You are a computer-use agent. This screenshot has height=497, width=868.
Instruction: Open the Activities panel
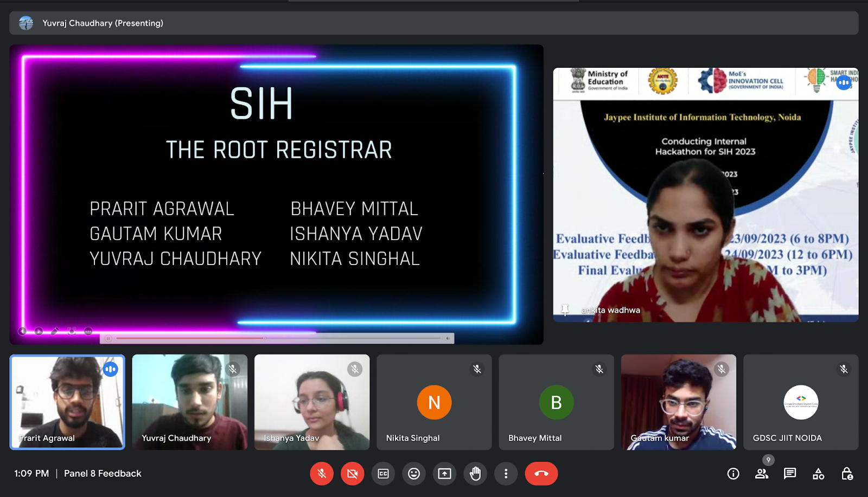pos(818,474)
